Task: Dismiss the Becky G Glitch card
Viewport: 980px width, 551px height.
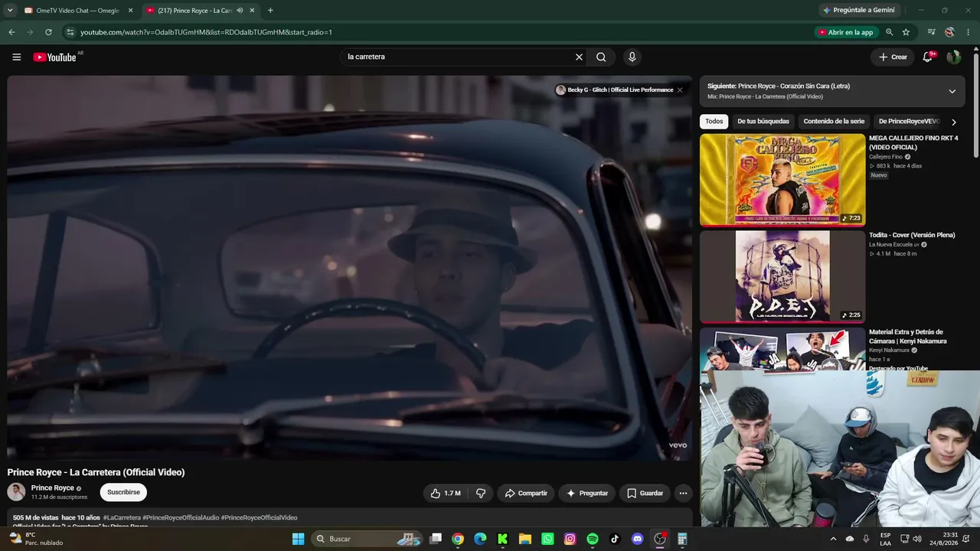Action: (x=679, y=90)
